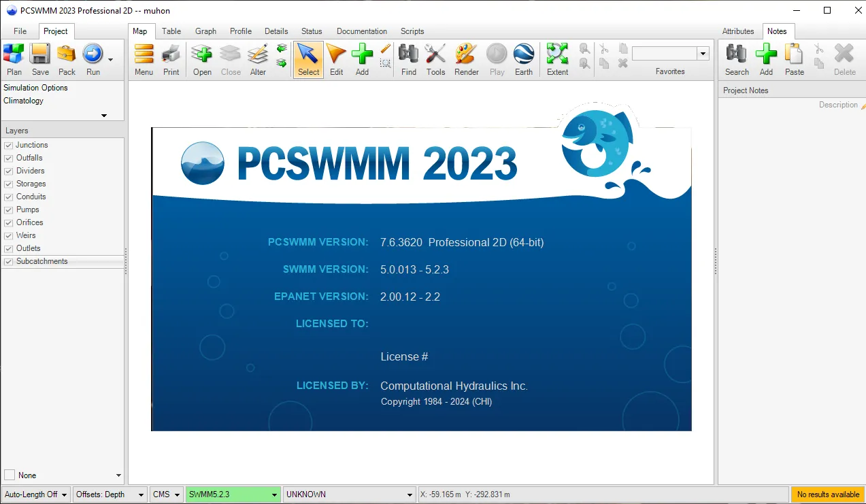The height and width of the screenshot is (504, 866).
Task: Click the No results available status button
Action: [828, 494]
